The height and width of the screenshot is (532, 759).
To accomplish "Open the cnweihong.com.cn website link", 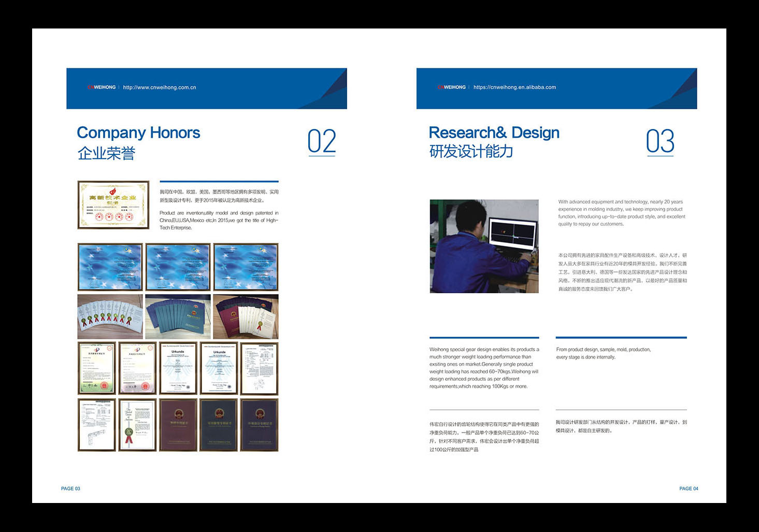I will click(x=160, y=88).
